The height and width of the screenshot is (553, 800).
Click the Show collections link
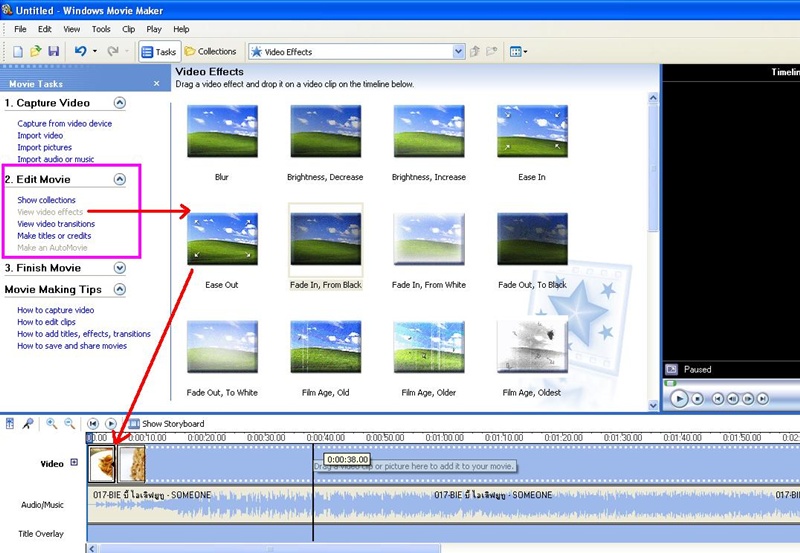click(x=46, y=200)
